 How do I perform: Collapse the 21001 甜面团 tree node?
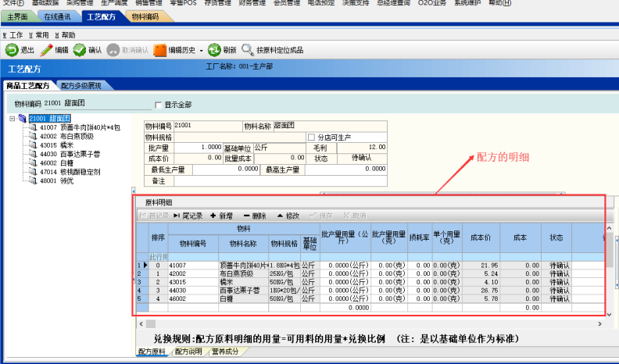(13, 118)
